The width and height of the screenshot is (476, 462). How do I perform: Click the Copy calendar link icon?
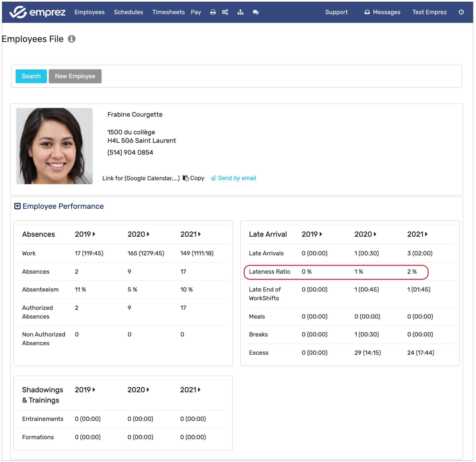[x=186, y=178]
